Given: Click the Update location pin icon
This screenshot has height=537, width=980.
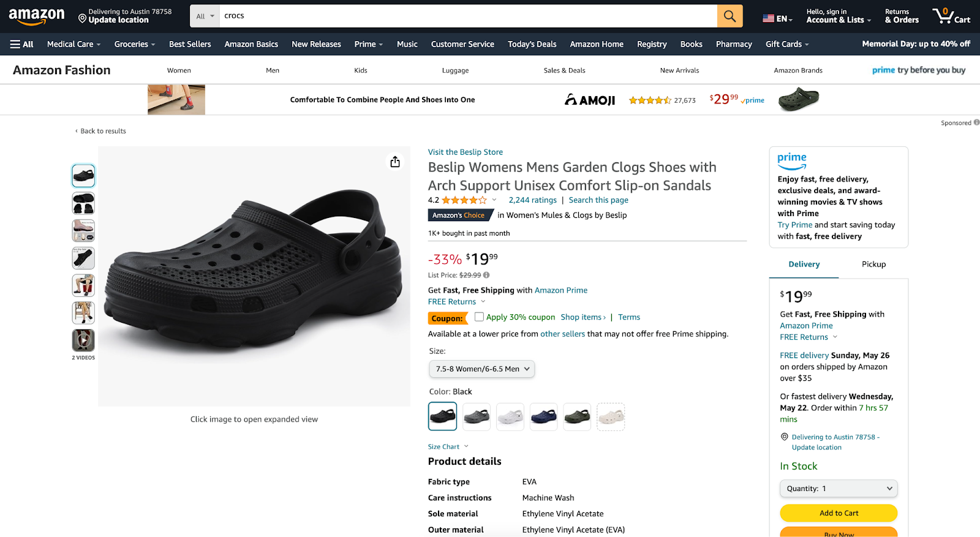Looking at the screenshot, I should coord(81,19).
